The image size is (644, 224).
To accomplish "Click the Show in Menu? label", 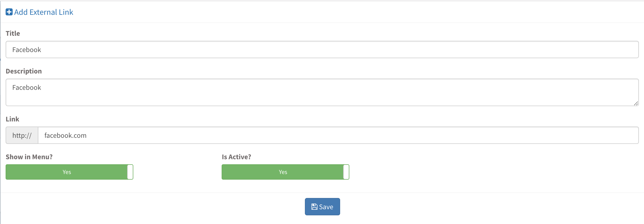I will 29,157.
